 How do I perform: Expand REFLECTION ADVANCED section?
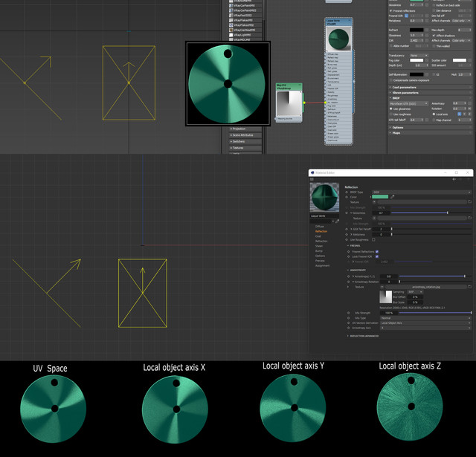tap(364, 336)
